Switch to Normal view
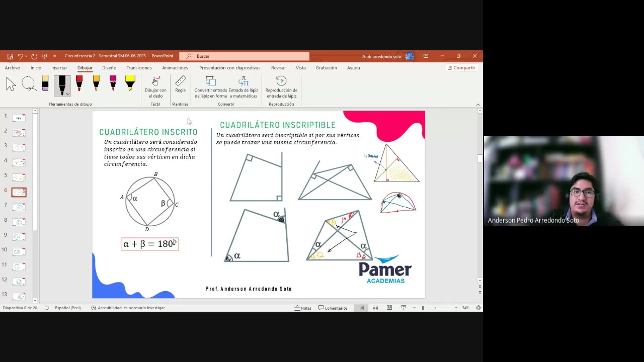The image size is (644, 362). pos(361,308)
